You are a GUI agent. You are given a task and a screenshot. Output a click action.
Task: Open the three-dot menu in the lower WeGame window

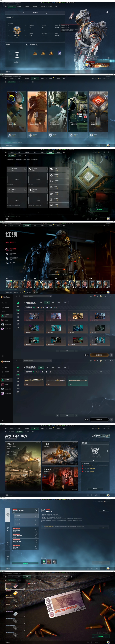pyautogui.click(x=111, y=419)
